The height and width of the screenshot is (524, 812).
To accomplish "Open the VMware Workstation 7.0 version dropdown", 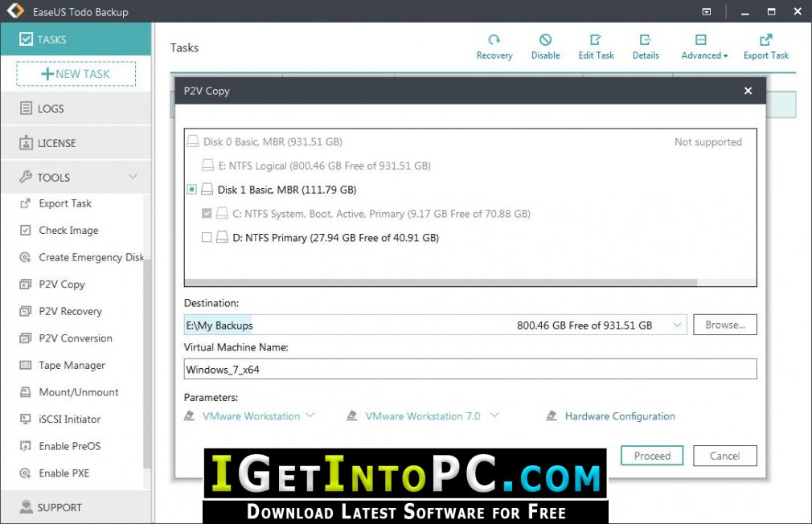I will [x=494, y=416].
